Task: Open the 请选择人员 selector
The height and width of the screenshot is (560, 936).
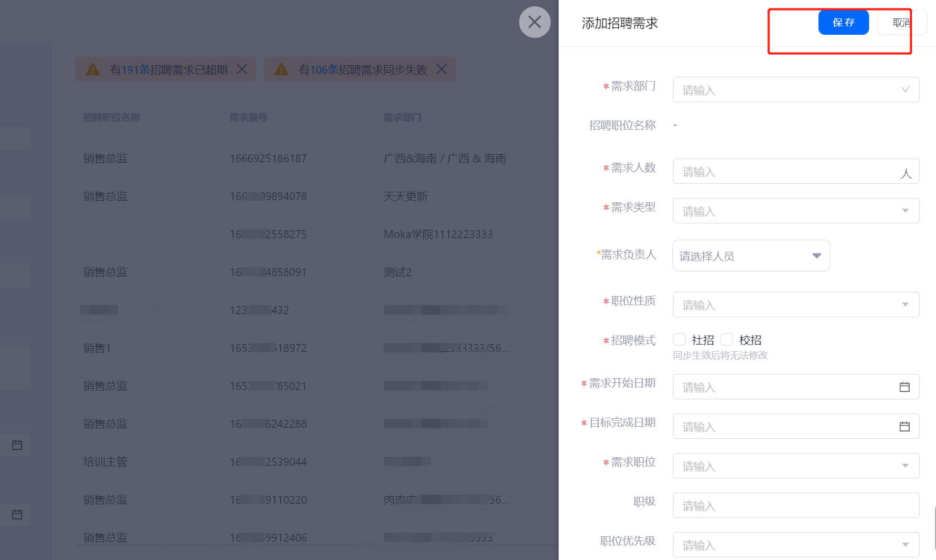Action: pos(752,256)
